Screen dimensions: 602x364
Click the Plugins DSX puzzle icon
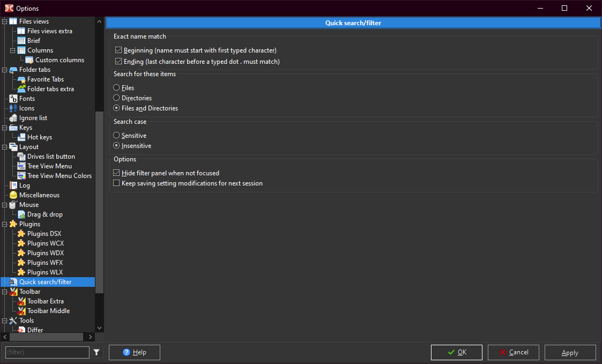tap(21, 234)
